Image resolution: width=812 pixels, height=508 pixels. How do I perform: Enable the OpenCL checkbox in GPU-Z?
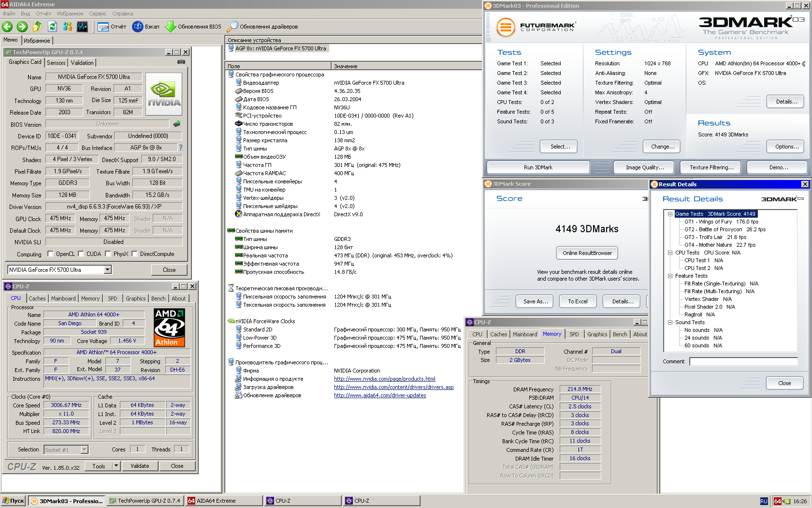50,254
